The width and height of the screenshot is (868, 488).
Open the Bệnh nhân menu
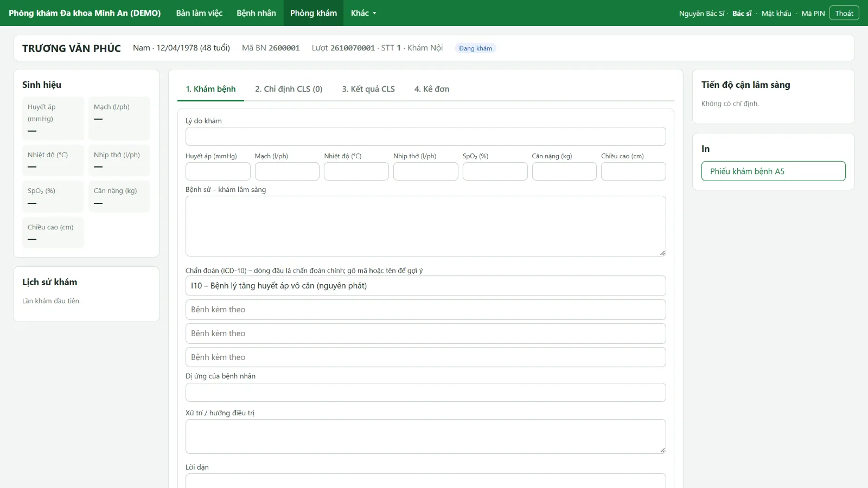click(256, 13)
